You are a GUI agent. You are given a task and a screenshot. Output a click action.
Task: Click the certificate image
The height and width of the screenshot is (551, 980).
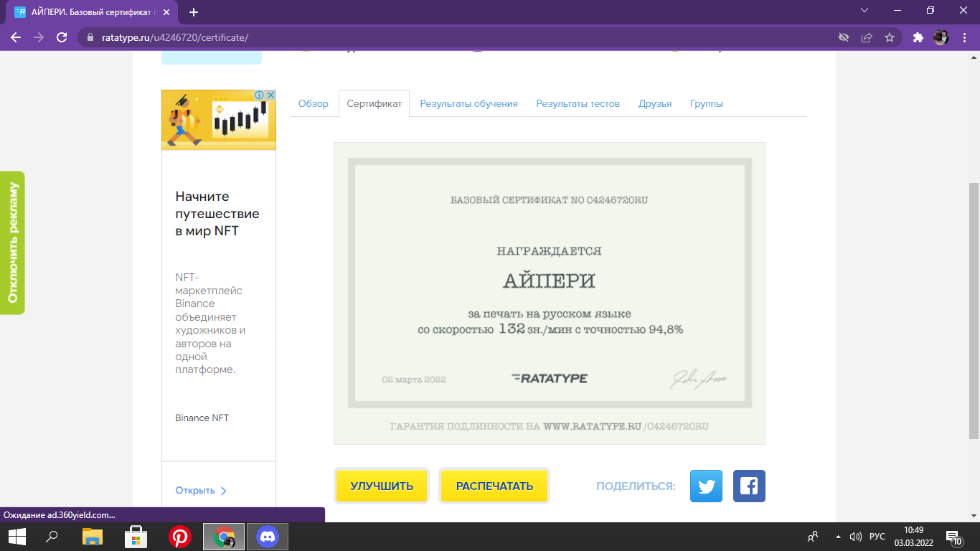click(550, 293)
